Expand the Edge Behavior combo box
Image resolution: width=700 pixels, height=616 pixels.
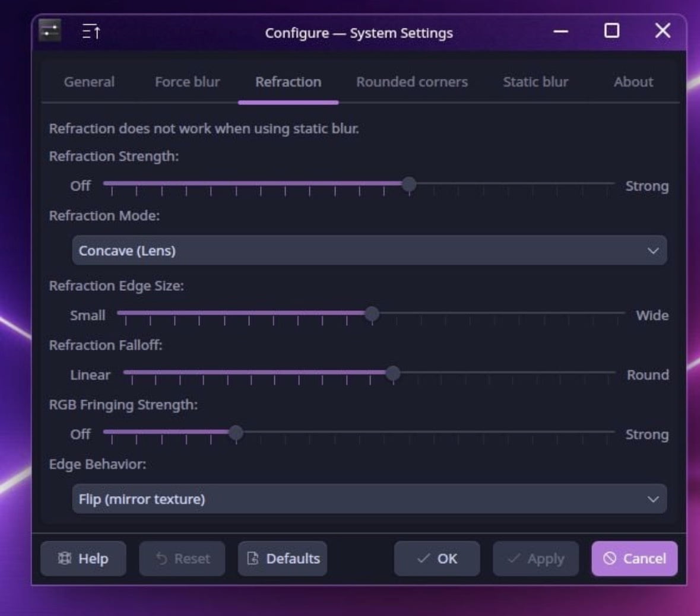pos(369,498)
